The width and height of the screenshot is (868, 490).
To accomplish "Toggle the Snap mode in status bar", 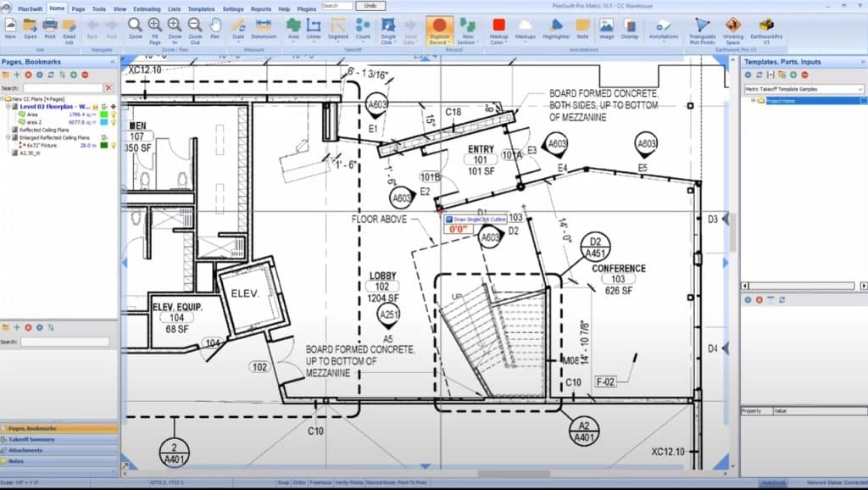I will [x=283, y=483].
